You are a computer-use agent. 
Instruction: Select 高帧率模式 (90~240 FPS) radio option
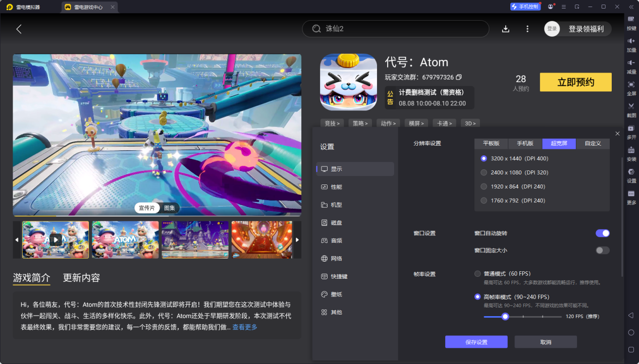pyautogui.click(x=477, y=296)
